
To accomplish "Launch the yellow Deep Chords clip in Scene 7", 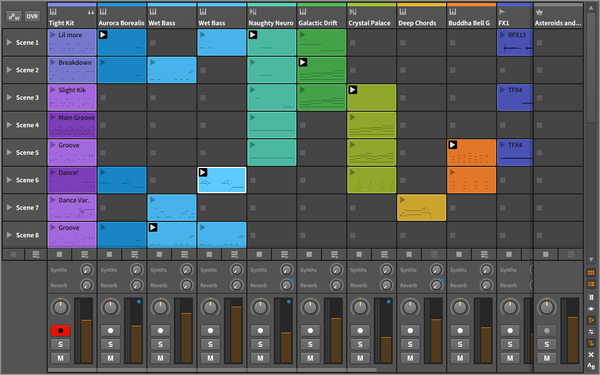I will [x=403, y=200].
